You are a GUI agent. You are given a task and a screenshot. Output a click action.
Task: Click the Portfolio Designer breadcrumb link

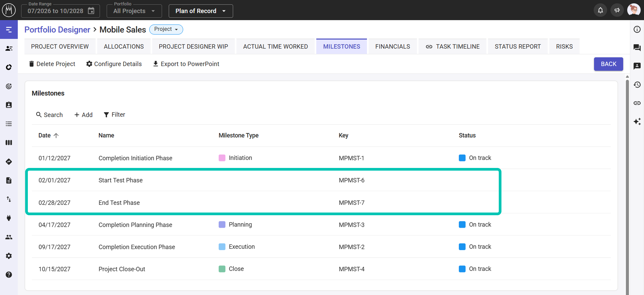coord(57,29)
